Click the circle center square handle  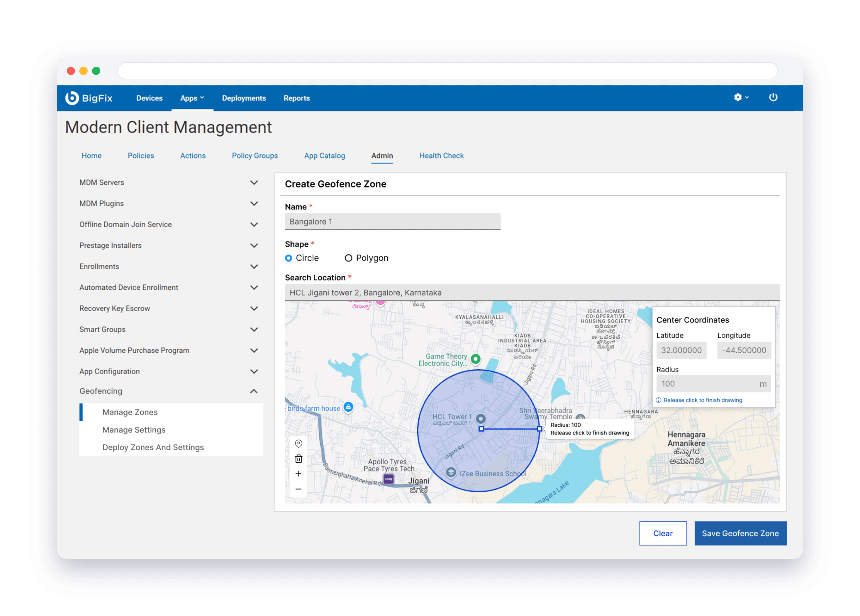click(481, 429)
